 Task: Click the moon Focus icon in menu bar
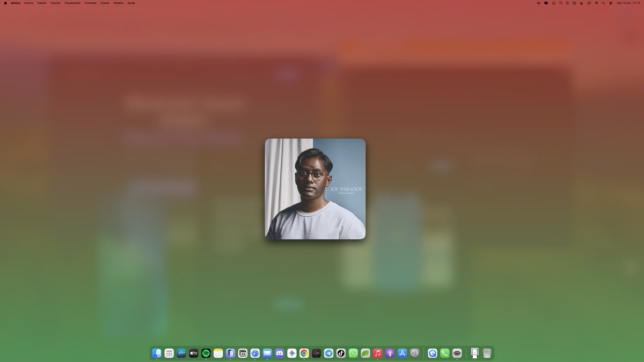click(x=582, y=3)
